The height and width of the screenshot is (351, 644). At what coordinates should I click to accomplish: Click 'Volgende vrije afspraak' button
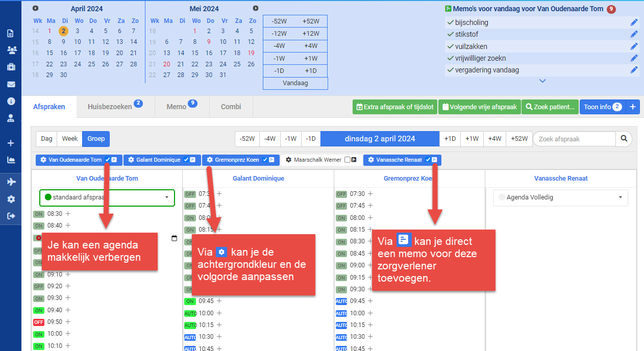click(479, 107)
